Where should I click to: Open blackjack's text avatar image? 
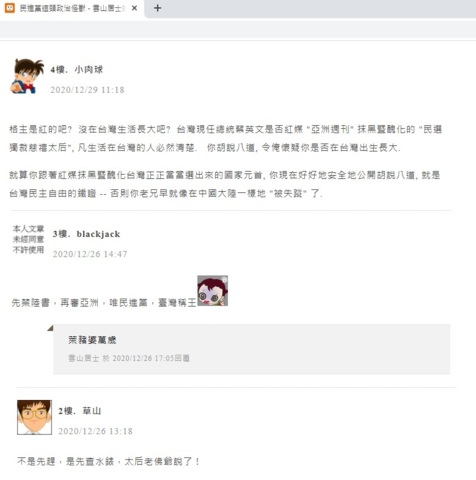click(x=28, y=239)
